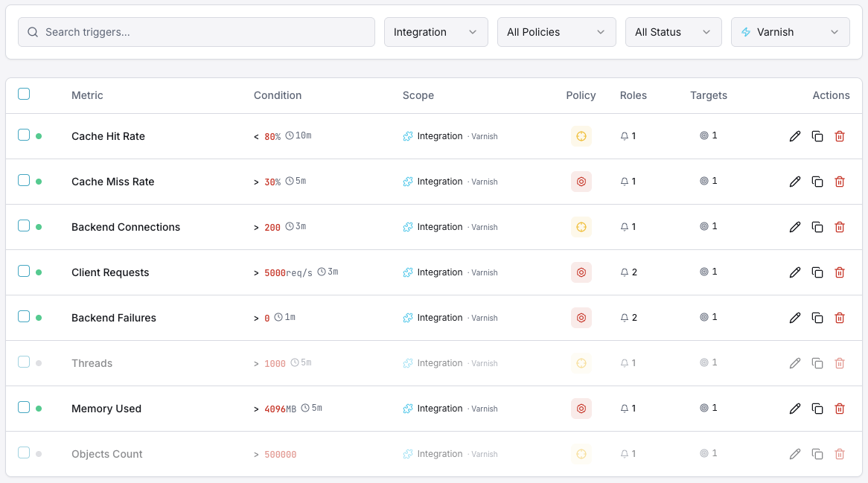Click the Condition column header

[277, 95]
